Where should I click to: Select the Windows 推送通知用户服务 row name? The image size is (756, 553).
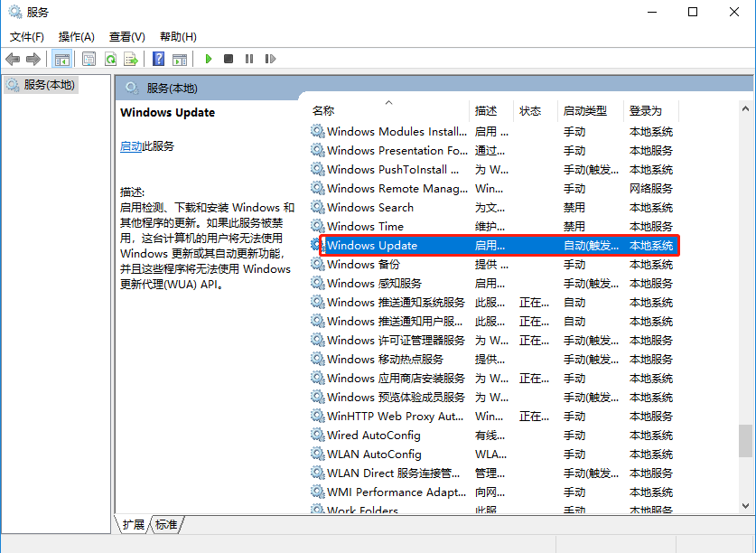click(x=395, y=322)
